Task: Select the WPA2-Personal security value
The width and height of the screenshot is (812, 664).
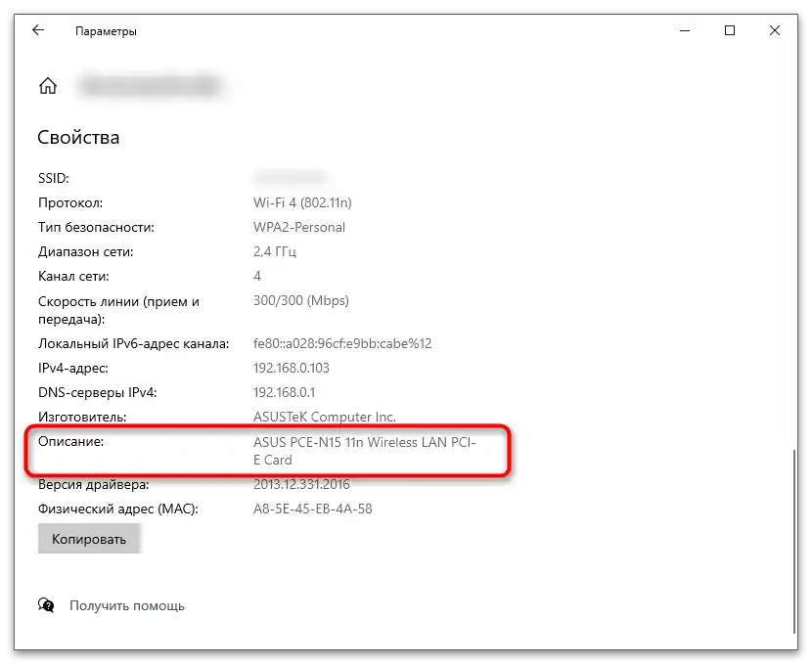Action: coord(299,227)
